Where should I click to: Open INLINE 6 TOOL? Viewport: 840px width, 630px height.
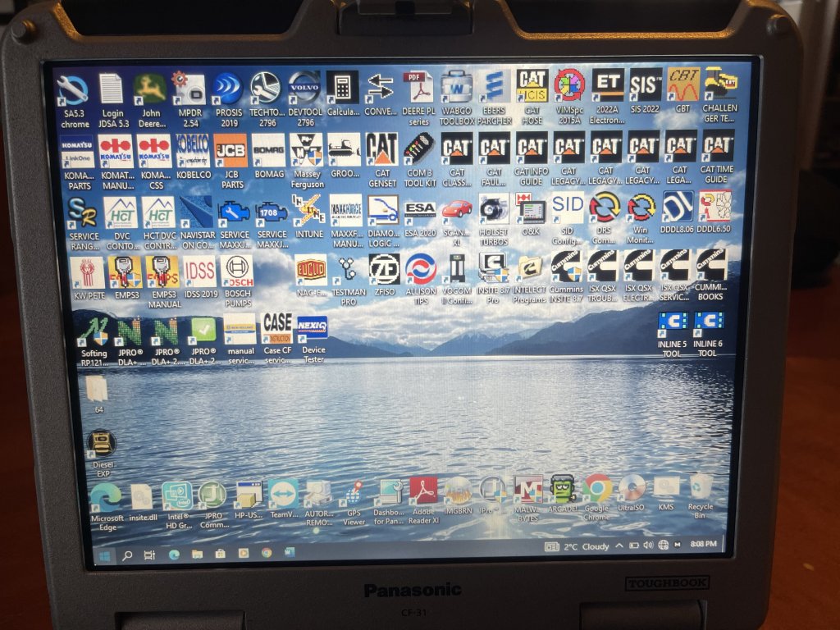[x=708, y=324]
